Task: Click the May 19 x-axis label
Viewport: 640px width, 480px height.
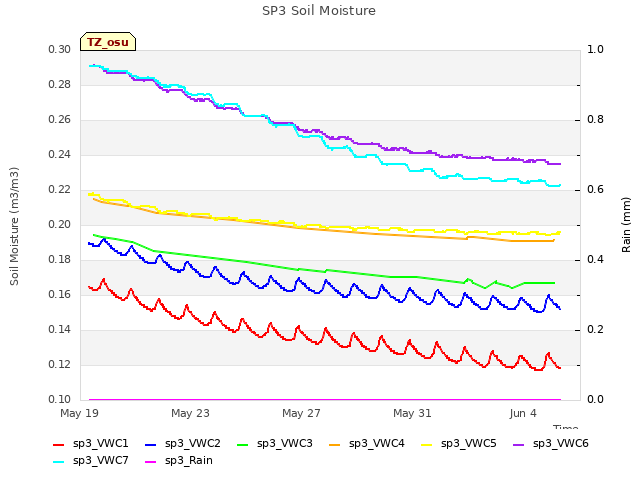Action: coord(80,413)
